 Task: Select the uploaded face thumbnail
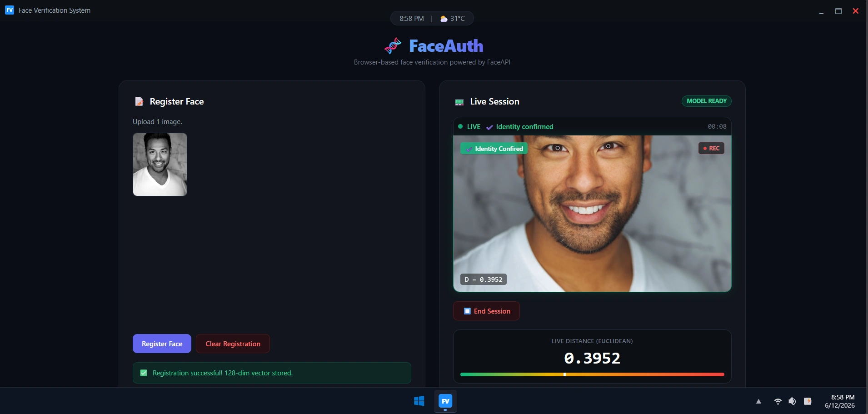pos(160,165)
